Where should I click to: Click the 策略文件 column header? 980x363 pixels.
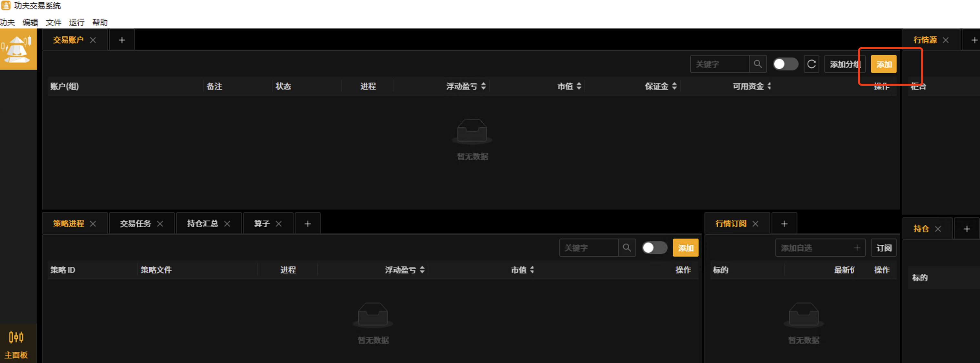pos(156,270)
